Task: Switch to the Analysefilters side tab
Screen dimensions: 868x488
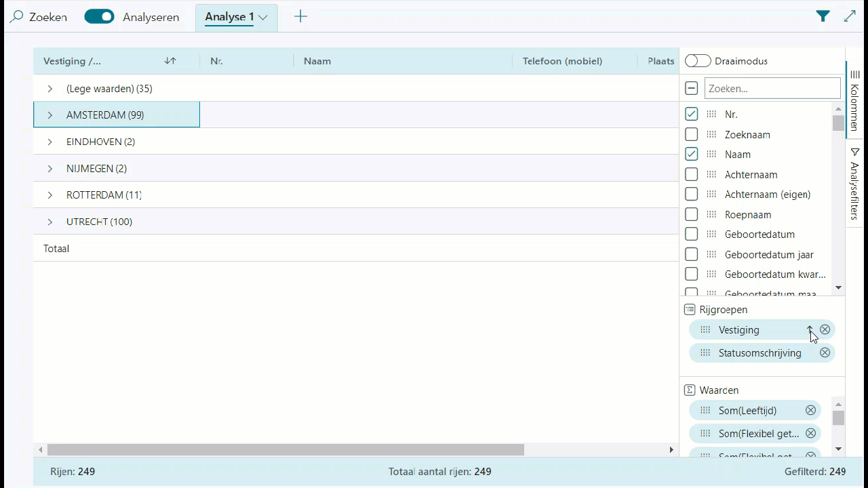Action: point(854,183)
